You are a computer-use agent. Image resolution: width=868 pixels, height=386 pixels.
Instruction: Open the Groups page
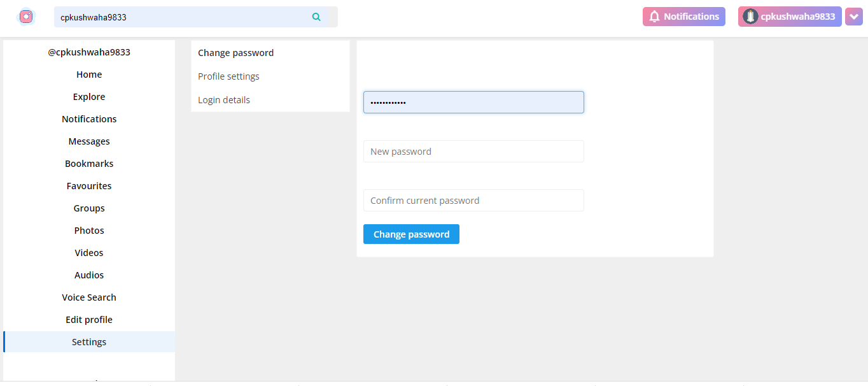[88, 208]
